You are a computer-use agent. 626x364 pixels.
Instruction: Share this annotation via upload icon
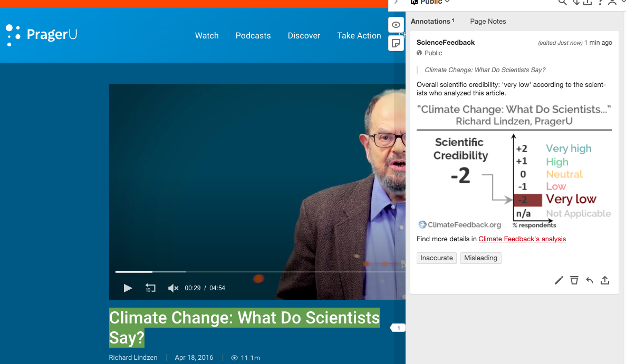click(x=605, y=280)
